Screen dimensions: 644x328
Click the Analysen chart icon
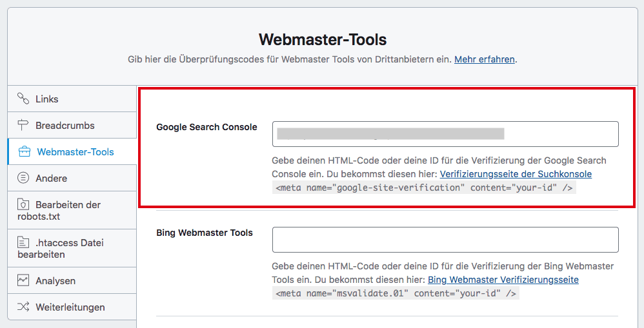pyautogui.click(x=23, y=280)
